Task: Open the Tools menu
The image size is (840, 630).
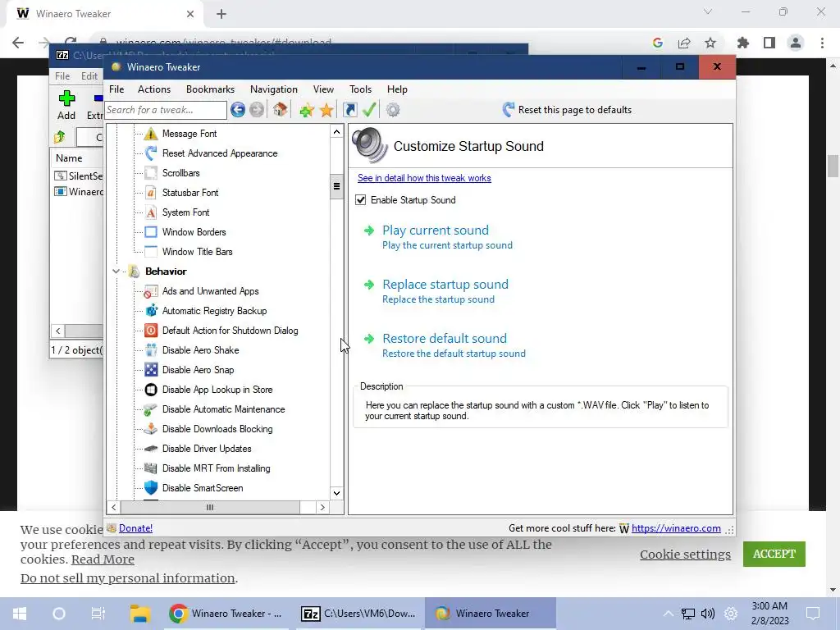Action: 360,89
